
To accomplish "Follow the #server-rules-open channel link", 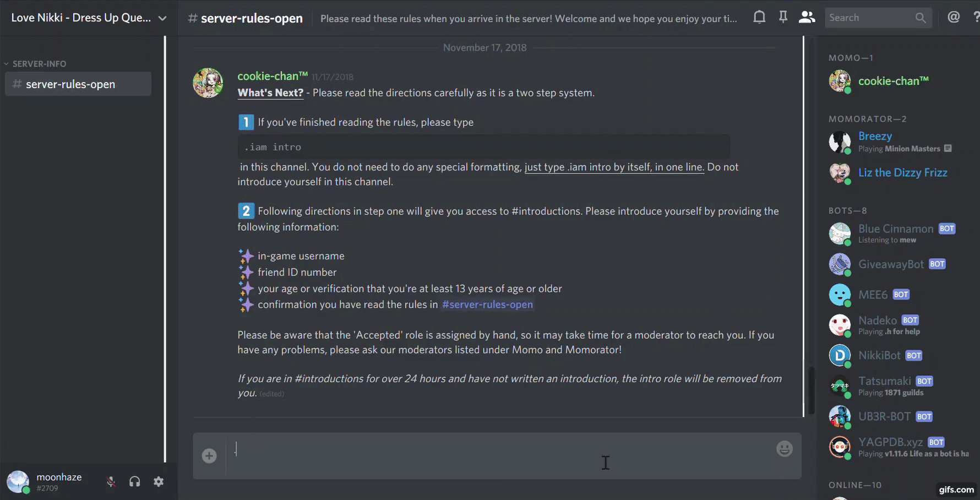I will 487,305.
